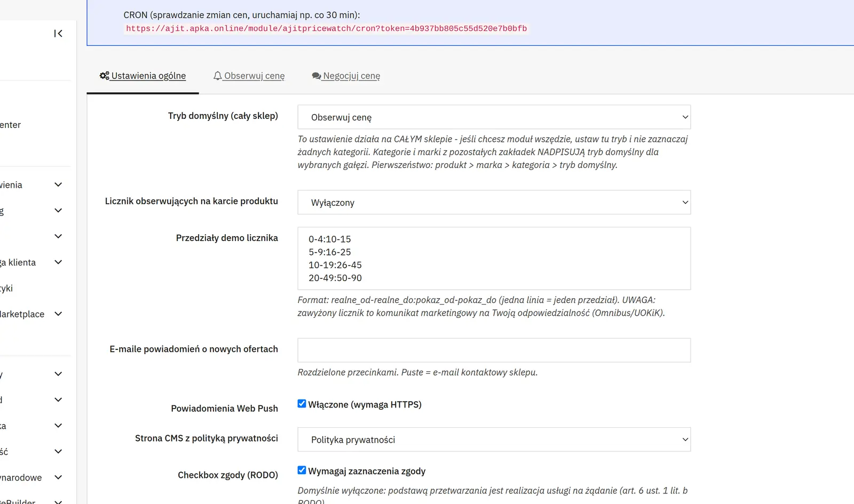Click the chat bubbles icon beside Negocjuj cenę

click(x=317, y=76)
